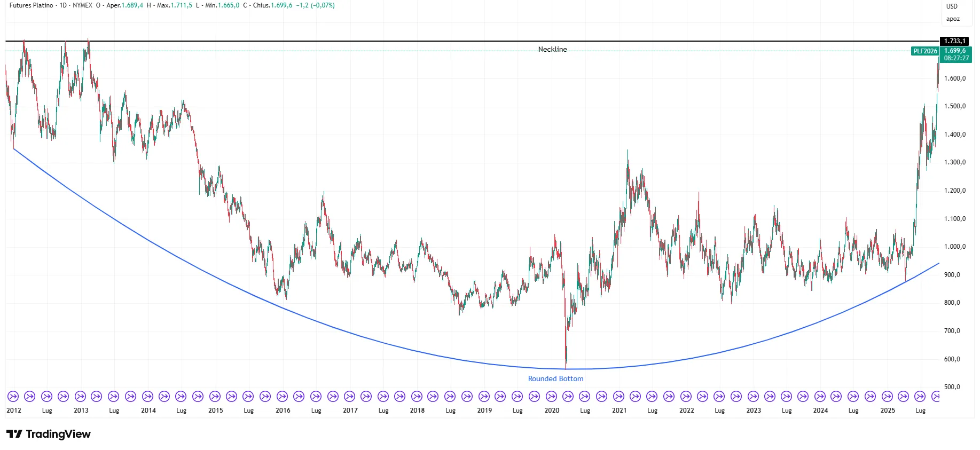The width and height of the screenshot is (980, 450).
Task: Click the TradingView logo
Action: (49, 434)
